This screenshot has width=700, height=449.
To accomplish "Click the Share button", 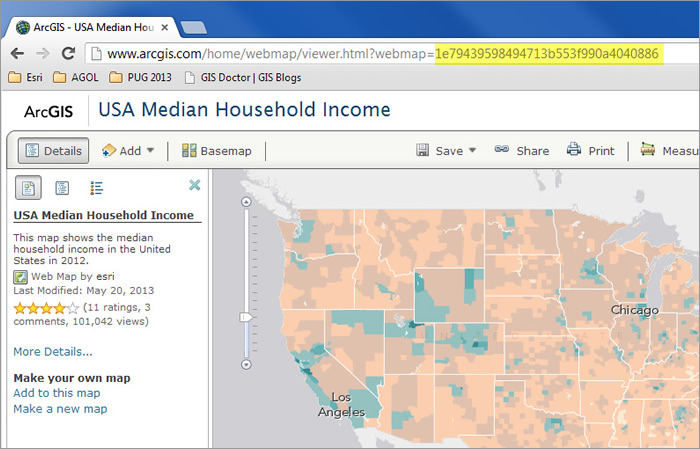I will click(x=521, y=151).
